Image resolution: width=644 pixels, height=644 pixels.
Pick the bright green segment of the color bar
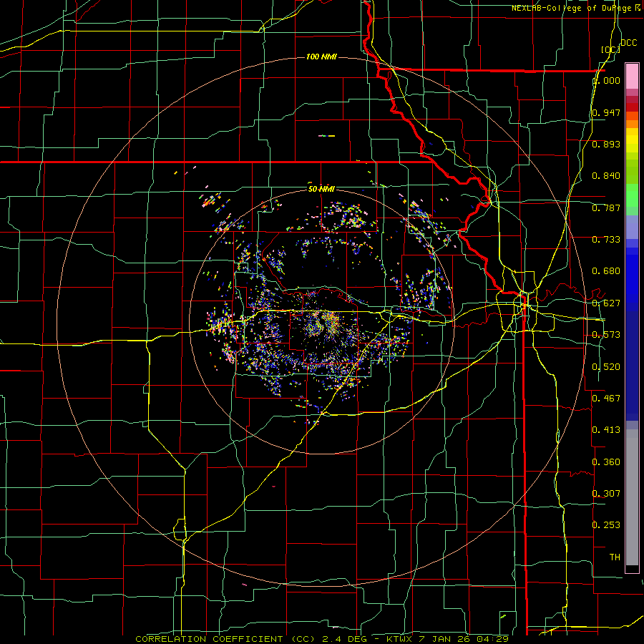coord(632,195)
